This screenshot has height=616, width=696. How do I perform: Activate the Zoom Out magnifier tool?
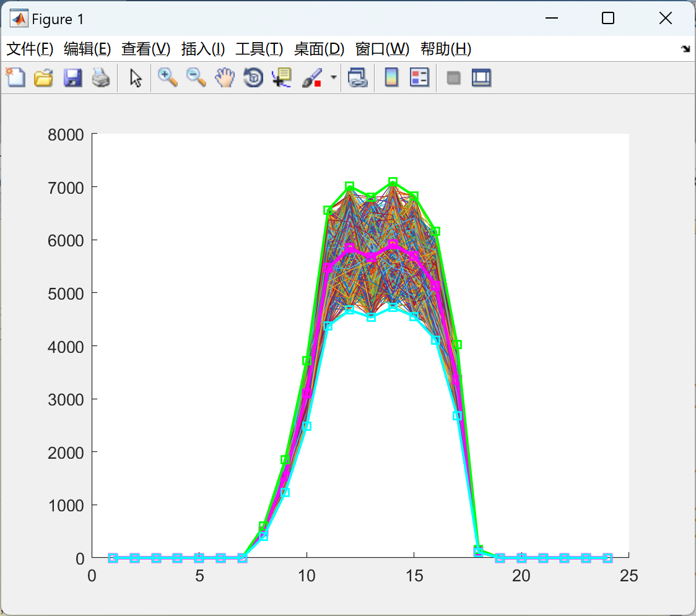(x=196, y=77)
